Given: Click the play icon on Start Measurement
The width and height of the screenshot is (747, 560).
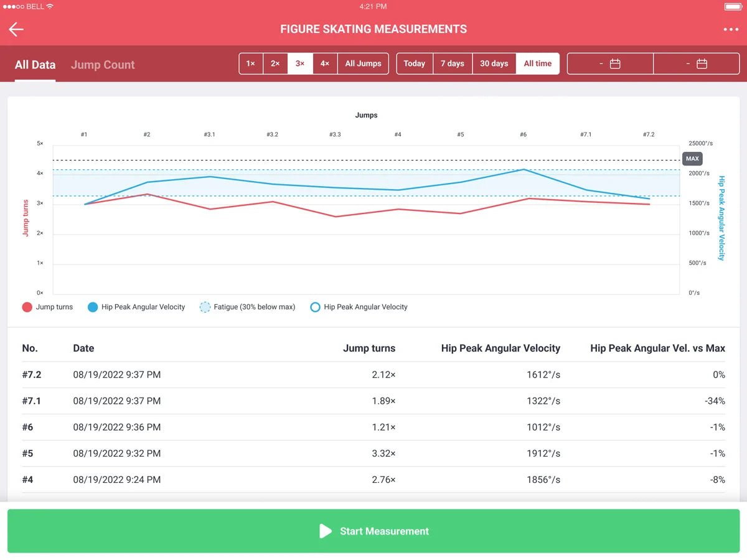Looking at the screenshot, I should tap(325, 531).
